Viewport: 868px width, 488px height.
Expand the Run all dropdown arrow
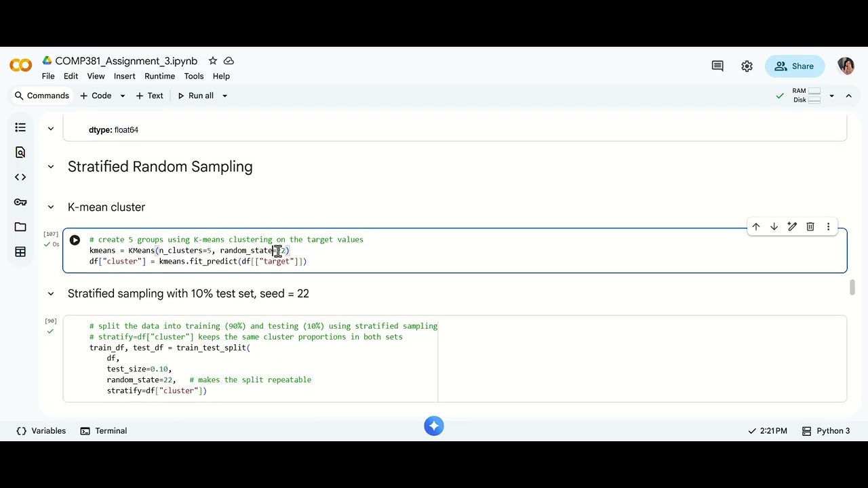pyautogui.click(x=224, y=96)
